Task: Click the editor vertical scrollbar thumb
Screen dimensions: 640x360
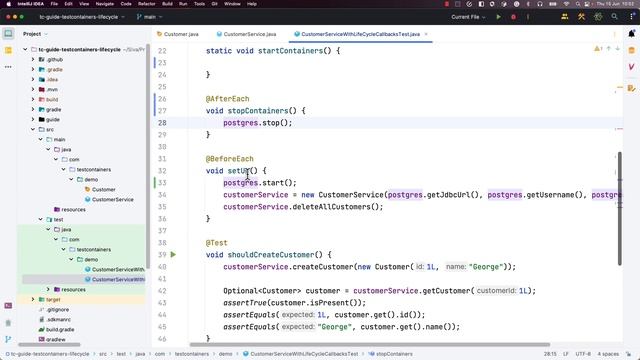Action: [620, 208]
